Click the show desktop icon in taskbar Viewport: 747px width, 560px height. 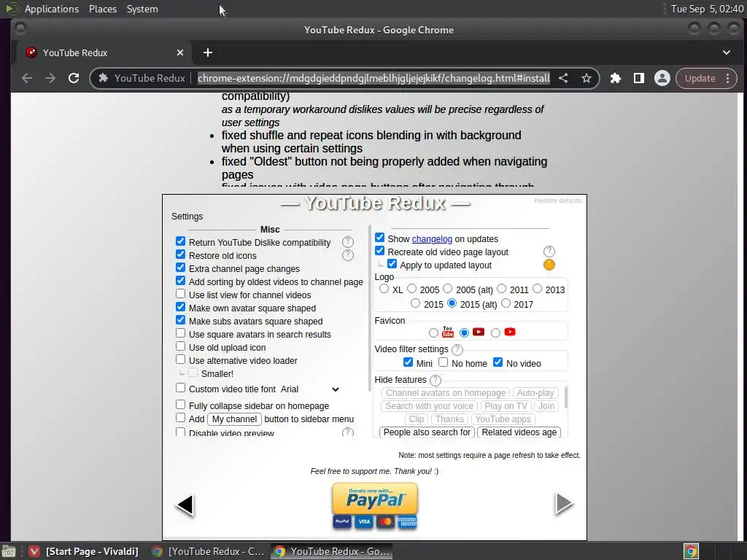[x=9, y=551]
